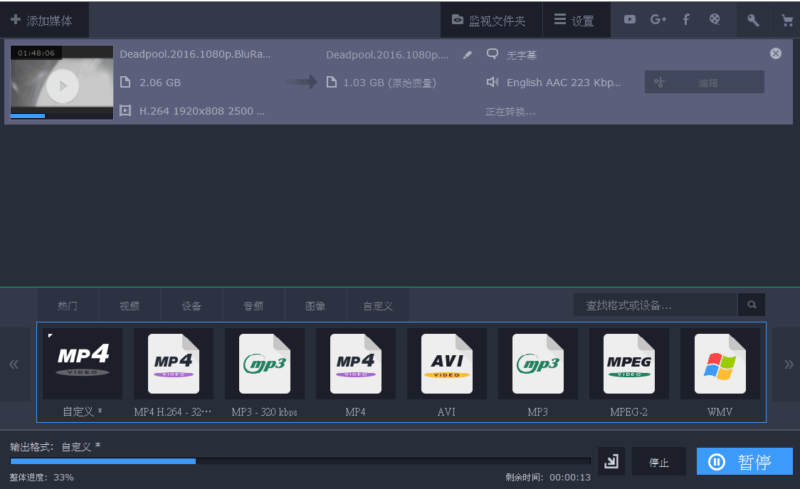800x489 pixels.
Task: Open the YouTube icon link
Action: pyautogui.click(x=630, y=19)
